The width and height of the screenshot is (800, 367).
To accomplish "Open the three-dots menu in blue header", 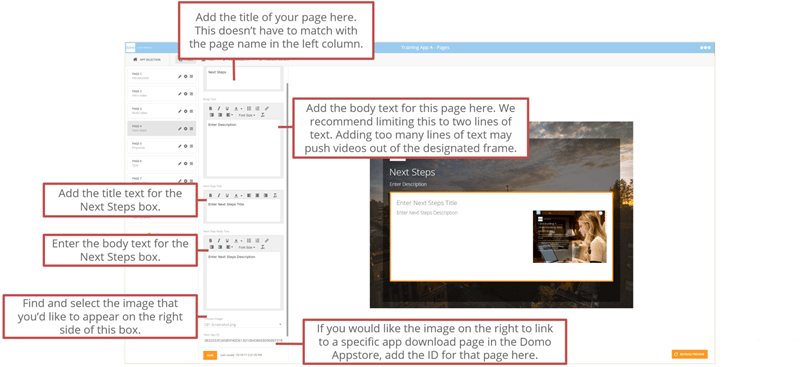I will pos(705,47).
